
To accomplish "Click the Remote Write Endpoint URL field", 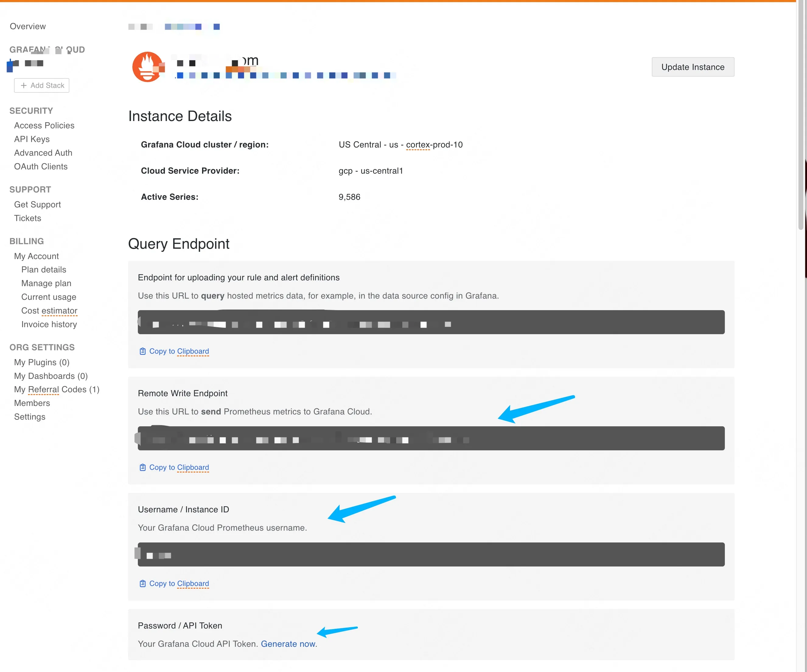I will click(431, 438).
